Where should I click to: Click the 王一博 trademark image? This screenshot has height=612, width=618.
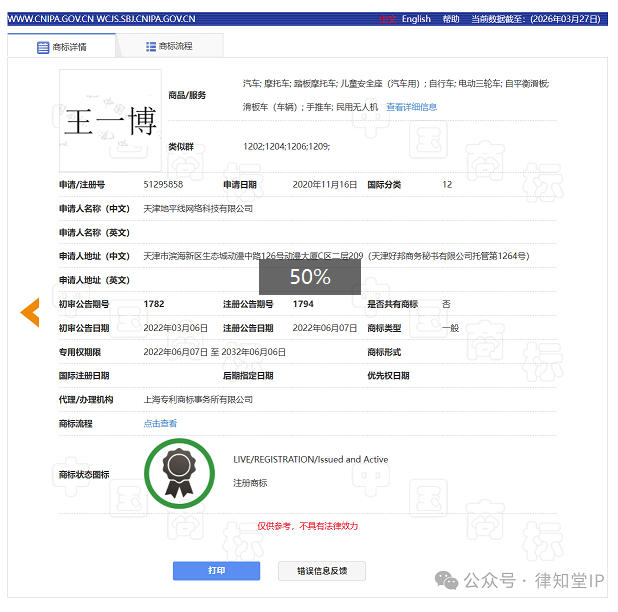pos(110,121)
